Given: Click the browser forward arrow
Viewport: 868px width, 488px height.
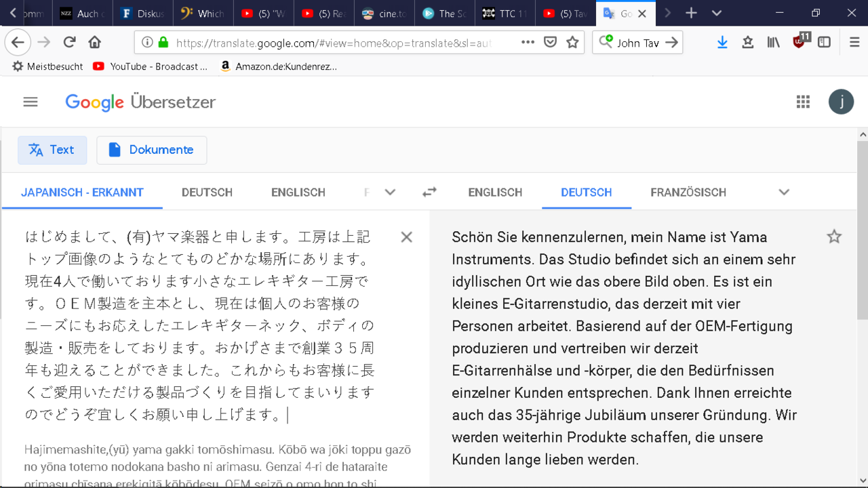Looking at the screenshot, I should [x=44, y=42].
